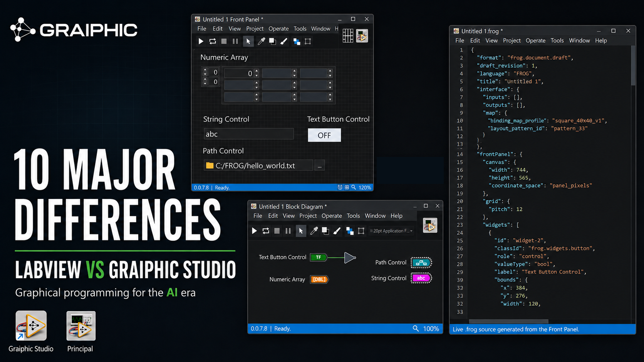The height and width of the screenshot is (362, 644).
Task: Open the 20pt Application Font dropdown
Action: (391, 231)
